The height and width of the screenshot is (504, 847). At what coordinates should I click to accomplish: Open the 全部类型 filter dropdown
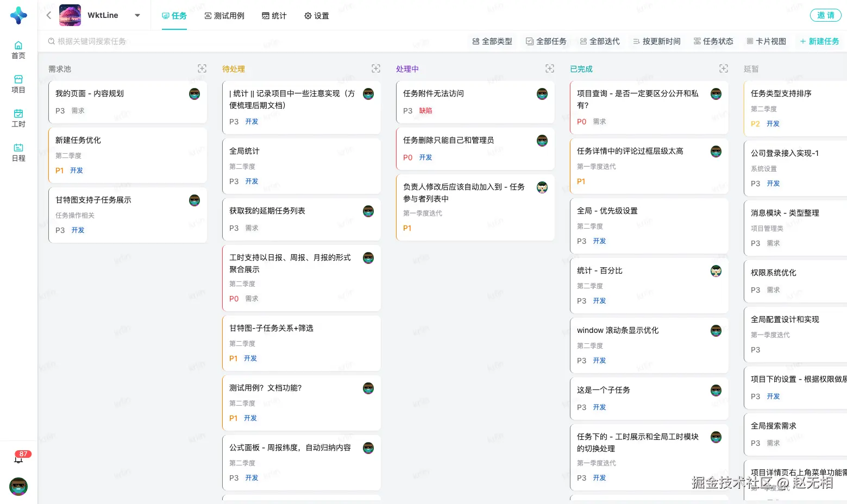pos(492,41)
